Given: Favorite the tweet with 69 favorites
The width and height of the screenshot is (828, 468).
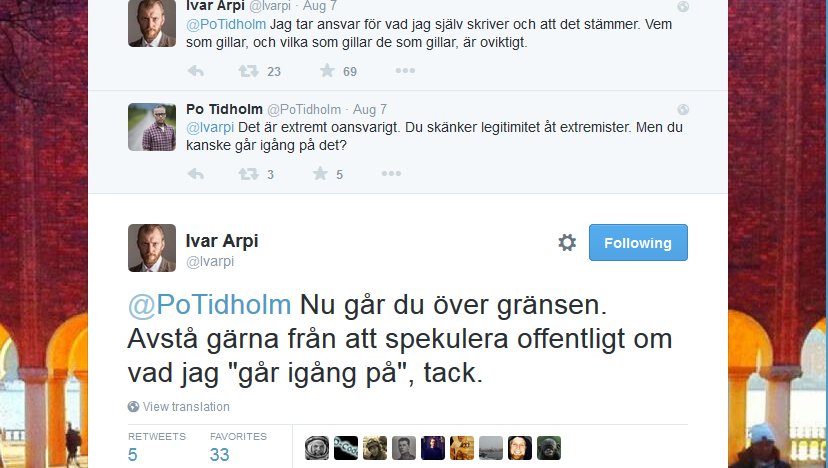Looking at the screenshot, I should point(327,70).
